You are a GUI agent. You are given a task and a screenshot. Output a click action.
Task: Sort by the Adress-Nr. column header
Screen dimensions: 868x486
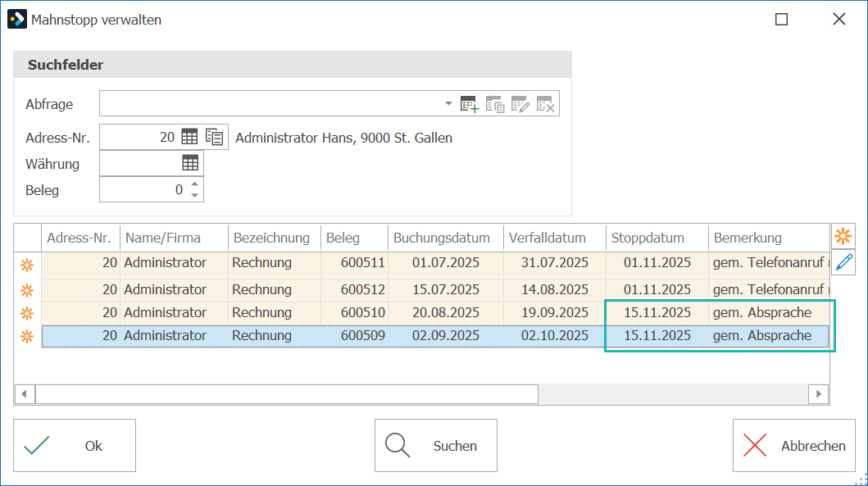click(81, 238)
